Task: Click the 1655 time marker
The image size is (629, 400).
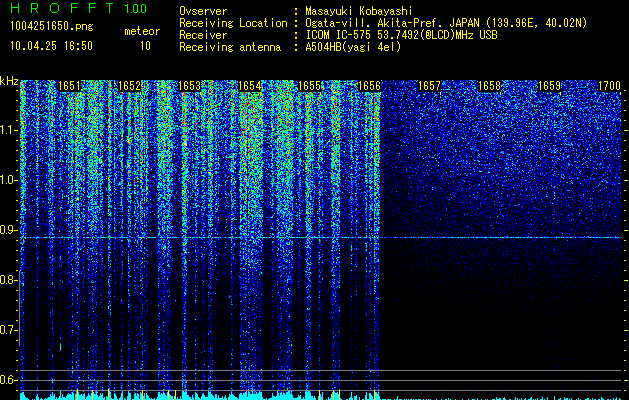Action: (x=310, y=86)
